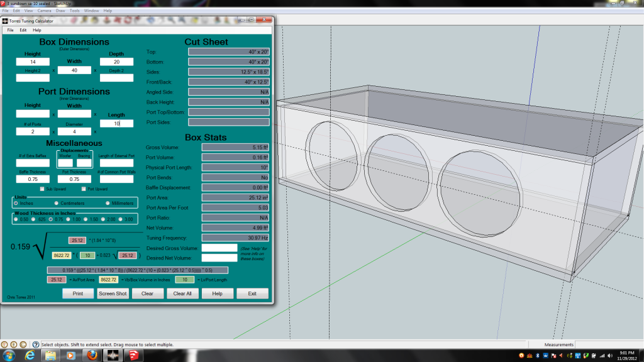
Task: Focus the Baffle Thickness field
Action: [33, 179]
